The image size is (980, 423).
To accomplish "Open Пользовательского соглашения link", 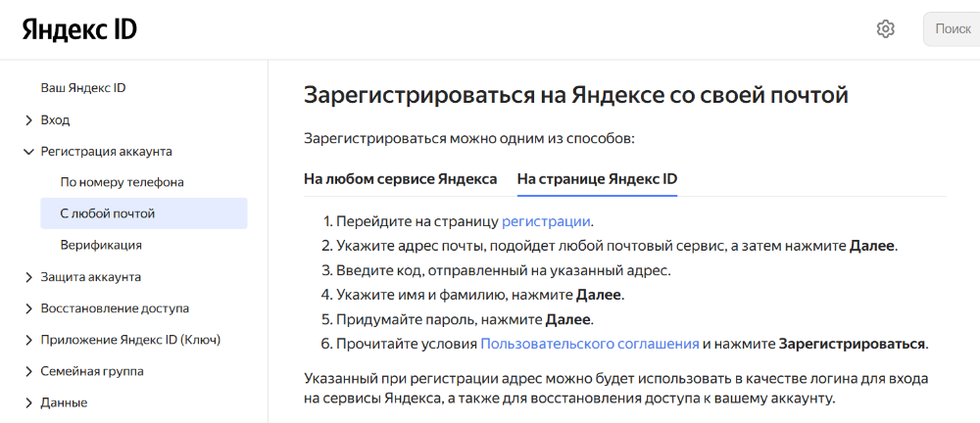I will point(589,345).
